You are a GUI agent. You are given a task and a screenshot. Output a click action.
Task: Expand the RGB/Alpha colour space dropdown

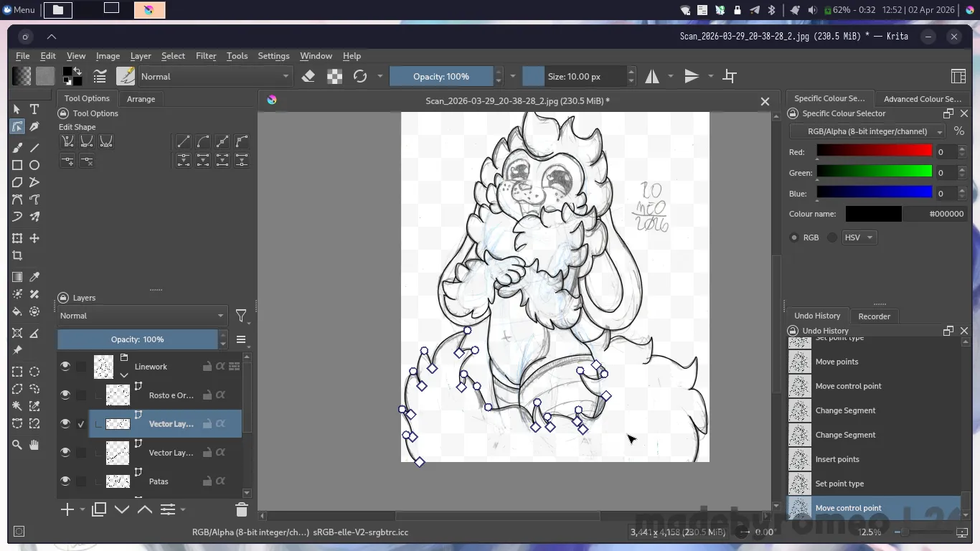(867, 131)
